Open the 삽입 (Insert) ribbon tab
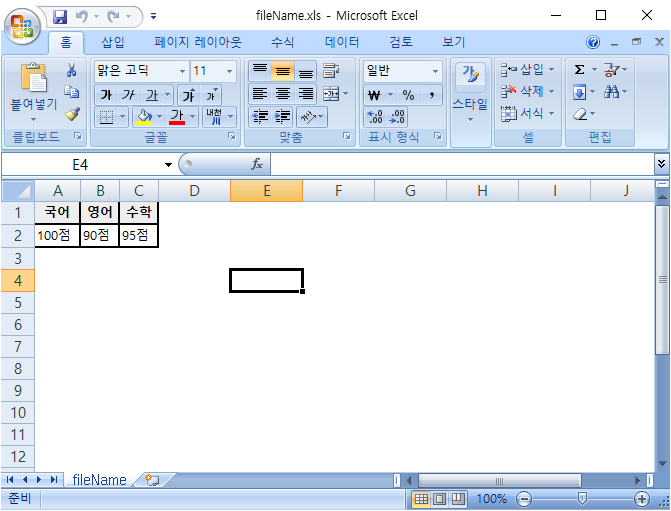Screen dimensions: 671x511 click(113, 42)
